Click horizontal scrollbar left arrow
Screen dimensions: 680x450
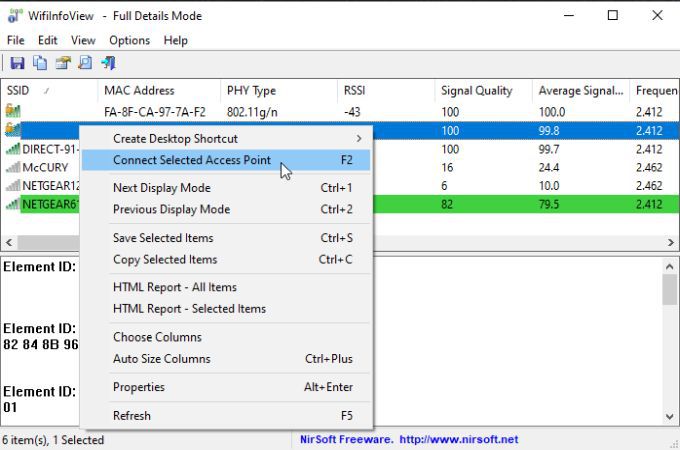point(9,242)
